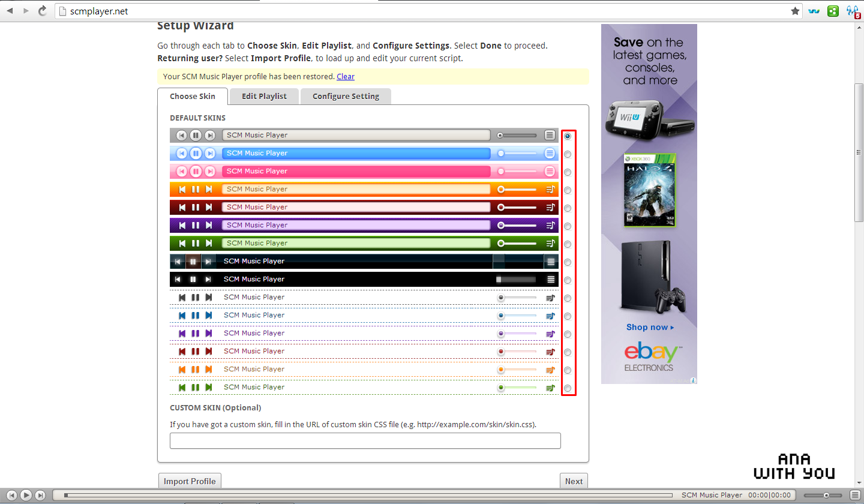Screen dimensions: 864x504
Task: Click the Clear link in the notice
Action: [x=346, y=76]
